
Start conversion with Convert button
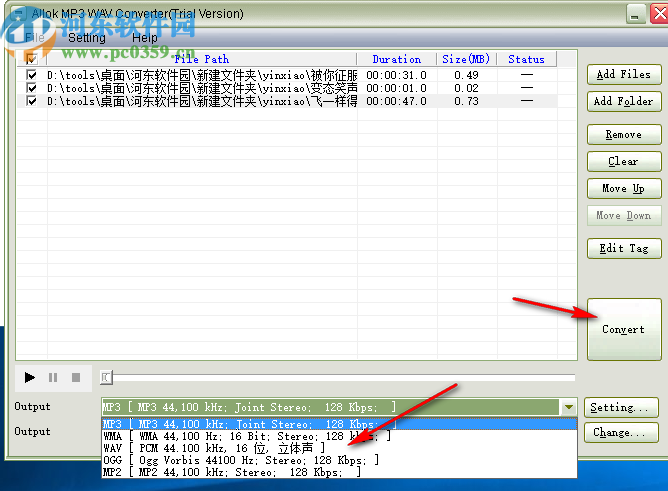[x=624, y=329]
